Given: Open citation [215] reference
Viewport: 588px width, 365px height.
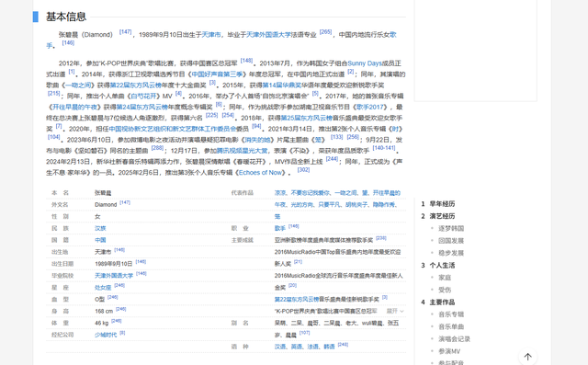Looking at the screenshot, I should [53, 93].
